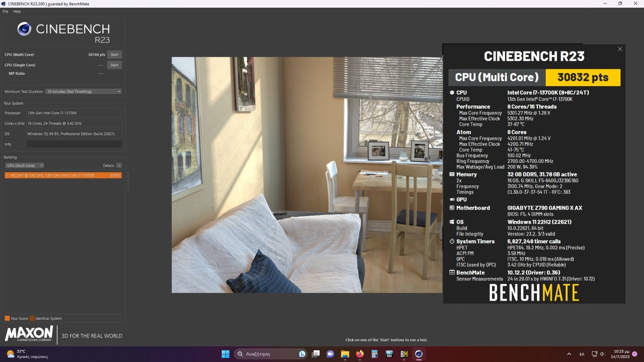Click the Info input field
This screenshot has width=644, height=362.
click(x=74, y=144)
